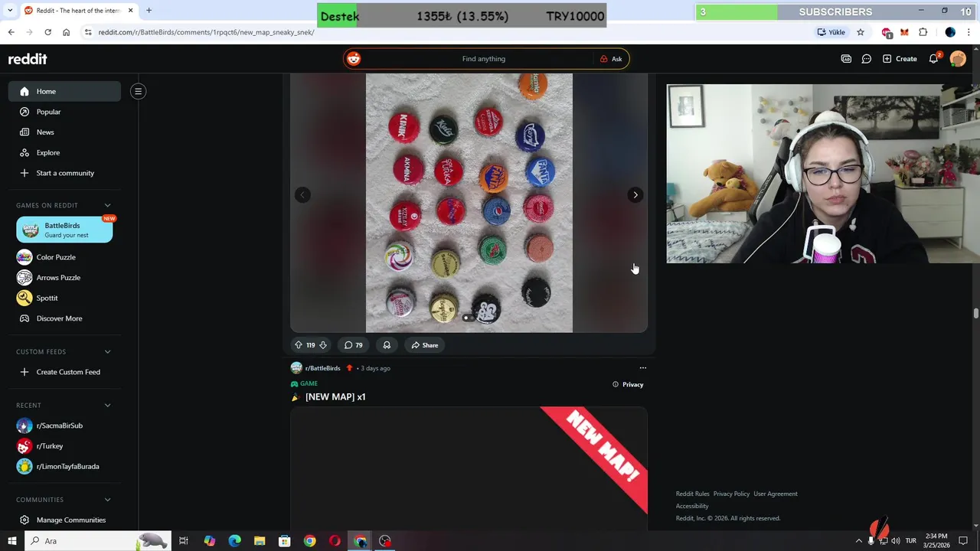Downvote the bottle caps post

pos(323,345)
